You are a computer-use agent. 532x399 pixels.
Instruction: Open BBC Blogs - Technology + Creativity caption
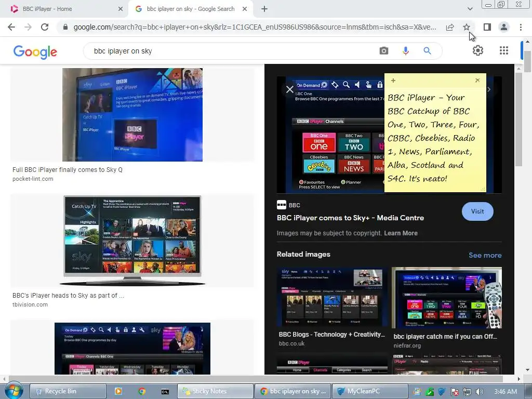click(x=332, y=334)
